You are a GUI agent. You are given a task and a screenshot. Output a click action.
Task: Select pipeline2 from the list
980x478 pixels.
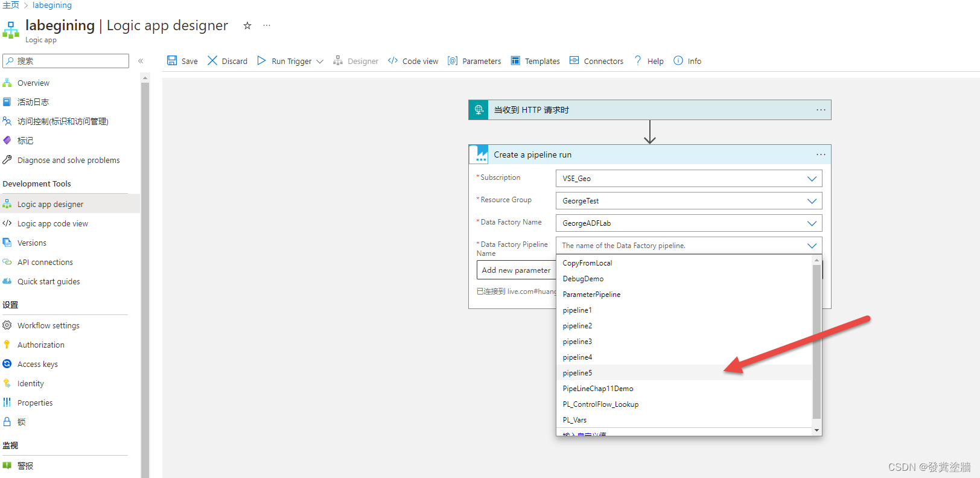coord(684,326)
